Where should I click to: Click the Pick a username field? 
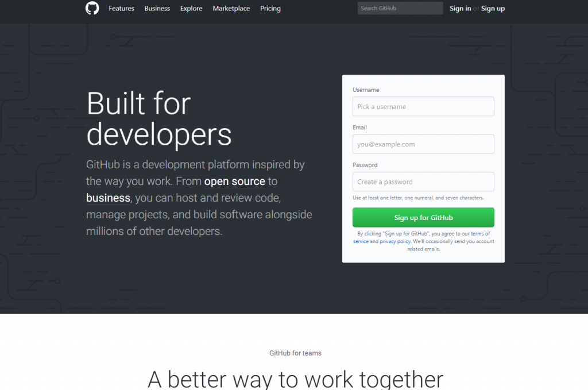[x=423, y=106]
